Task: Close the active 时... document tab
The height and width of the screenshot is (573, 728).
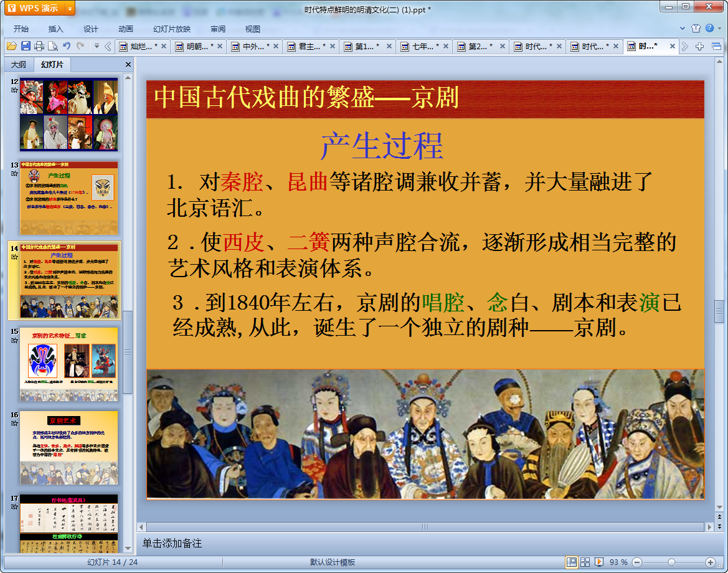Action: click(x=673, y=46)
